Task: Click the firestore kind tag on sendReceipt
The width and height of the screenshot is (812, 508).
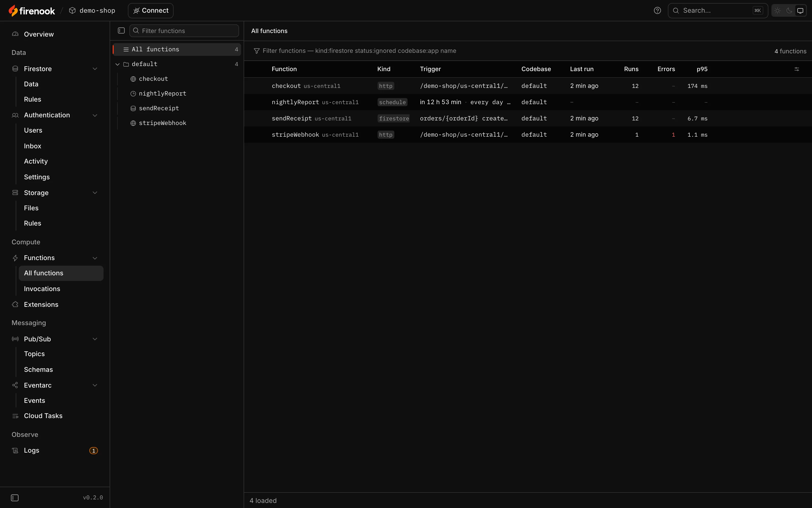Action: (394, 119)
